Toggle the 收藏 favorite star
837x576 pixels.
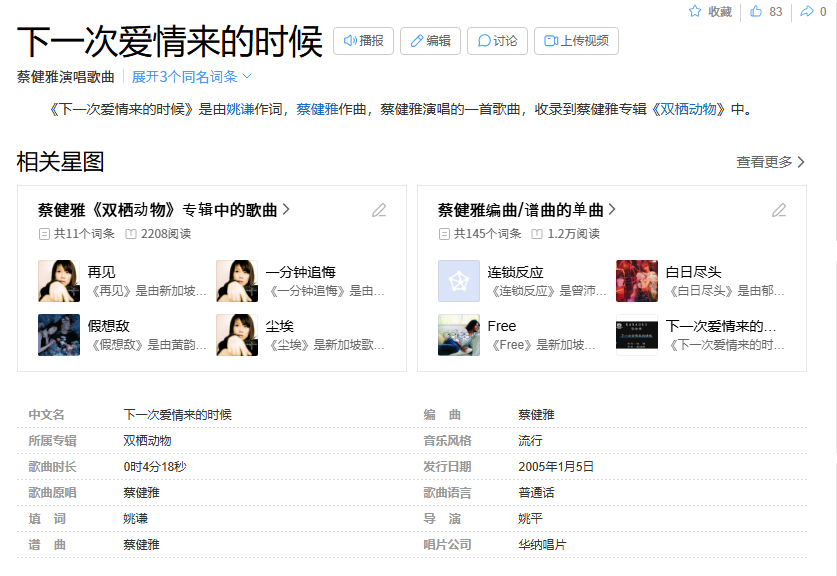coord(695,11)
